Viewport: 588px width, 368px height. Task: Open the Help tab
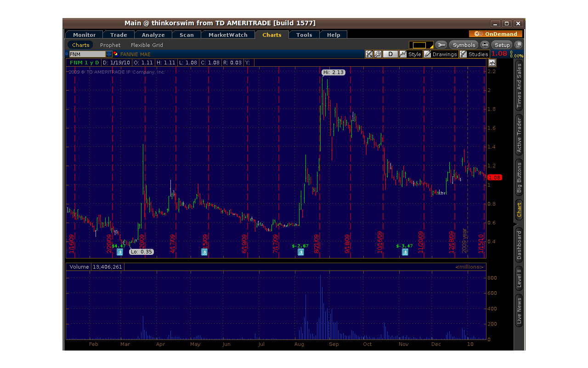click(334, 34)
